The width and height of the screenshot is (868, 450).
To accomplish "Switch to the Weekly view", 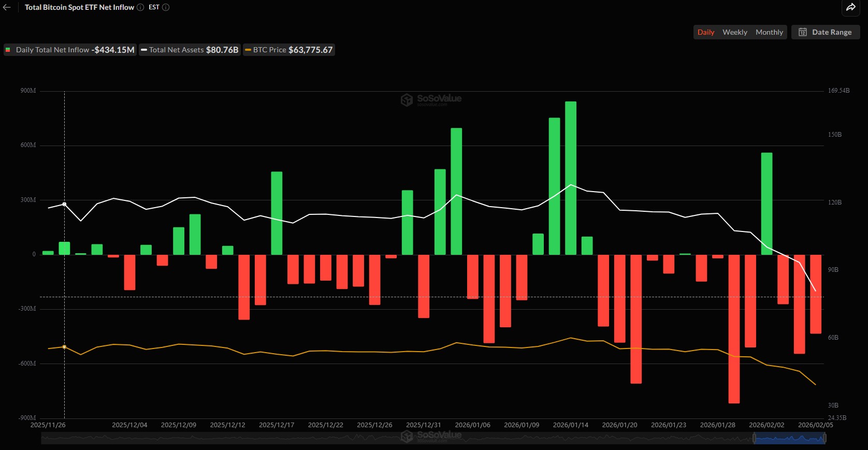I will [x=734, y=32].
